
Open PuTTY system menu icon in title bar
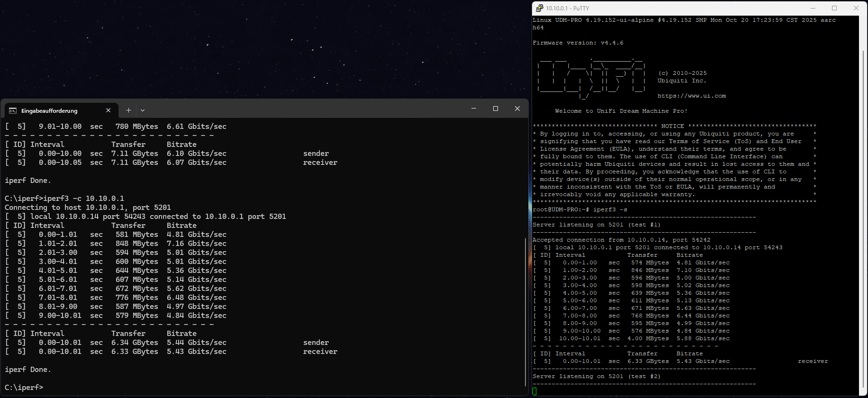coord(540,8)
